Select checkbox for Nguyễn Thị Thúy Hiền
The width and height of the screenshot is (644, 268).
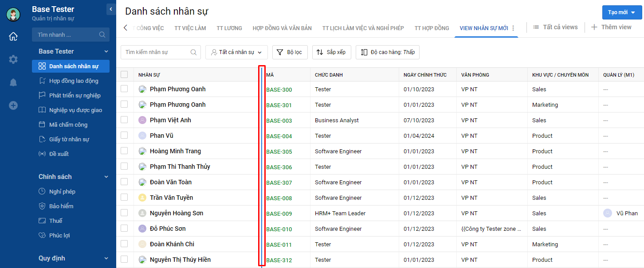pos(124,259)
